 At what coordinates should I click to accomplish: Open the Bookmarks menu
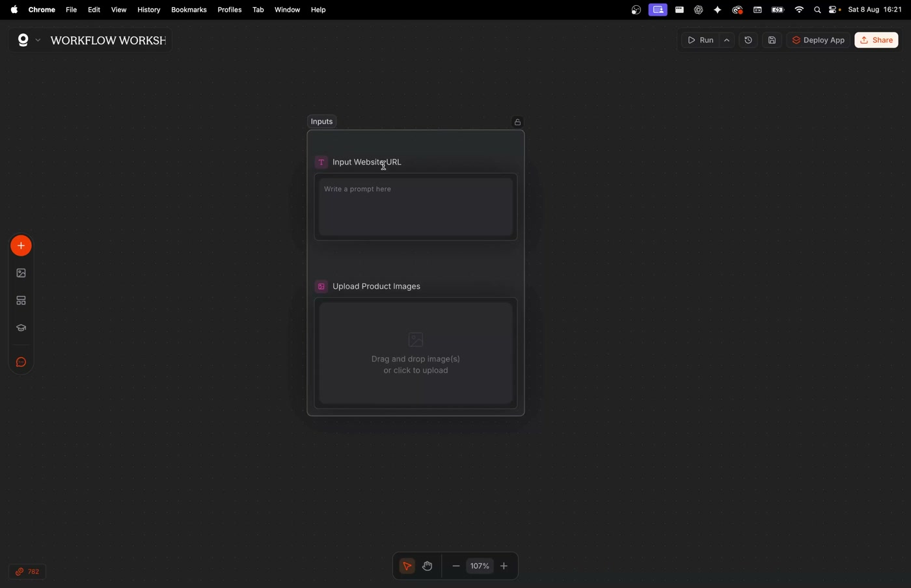click(189, 10)
